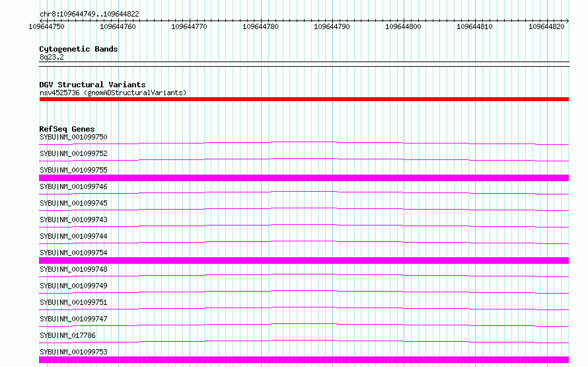
Task: Open SYBU|NM_001099747 transcript
Action: [x=73, y=319]
